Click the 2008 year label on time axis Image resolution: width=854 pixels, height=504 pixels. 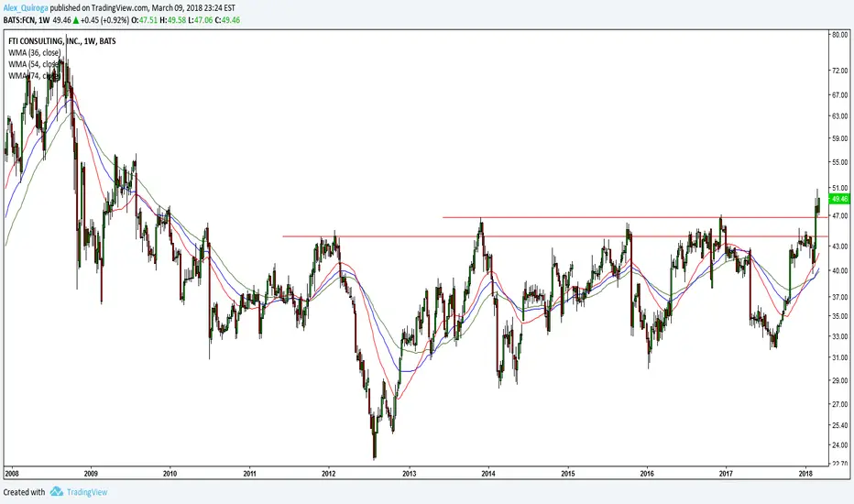pos(11,474)
